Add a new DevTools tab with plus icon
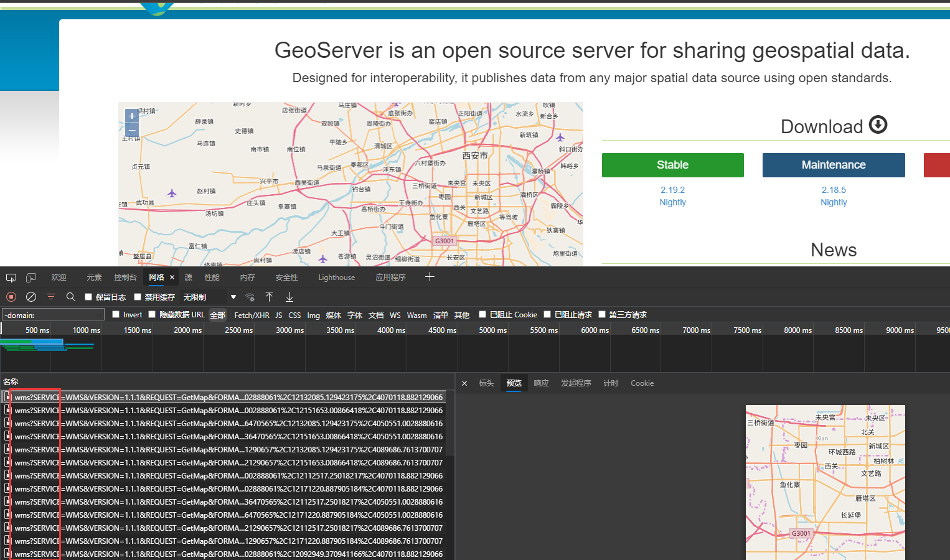This screenshot has width=950, height=560. click(430, 277)
